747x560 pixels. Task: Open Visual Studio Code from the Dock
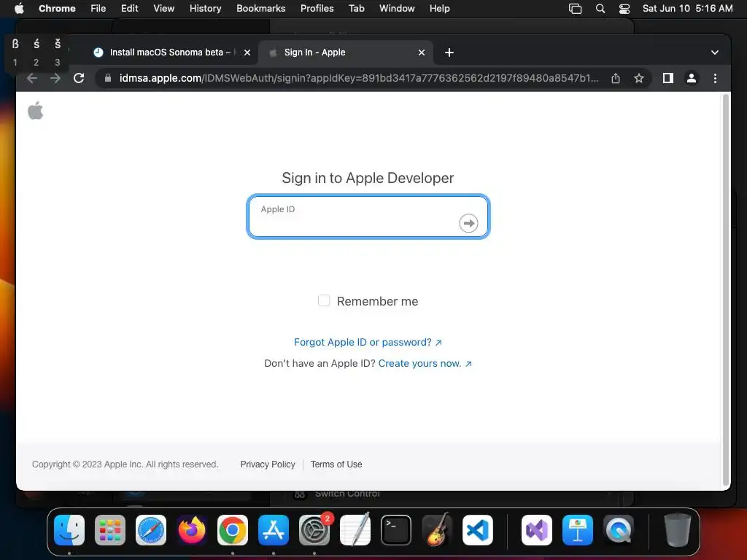pyautogui.click(x=478, y=530)
